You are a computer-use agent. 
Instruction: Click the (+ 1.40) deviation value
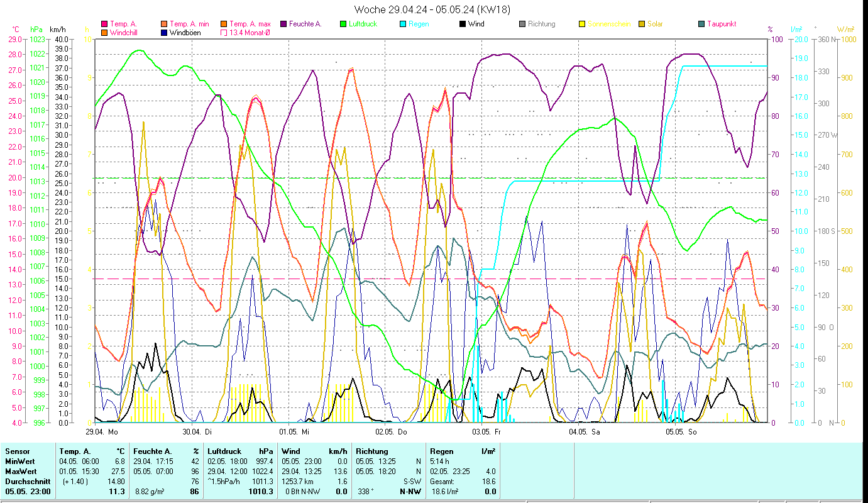pyautogui.click(x=75, y=481)
